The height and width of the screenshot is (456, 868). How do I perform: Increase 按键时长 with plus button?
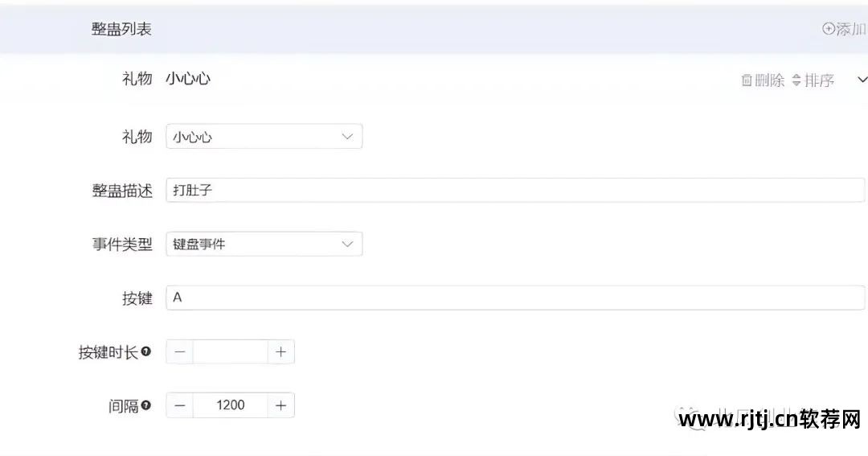(x=280, y=351)
